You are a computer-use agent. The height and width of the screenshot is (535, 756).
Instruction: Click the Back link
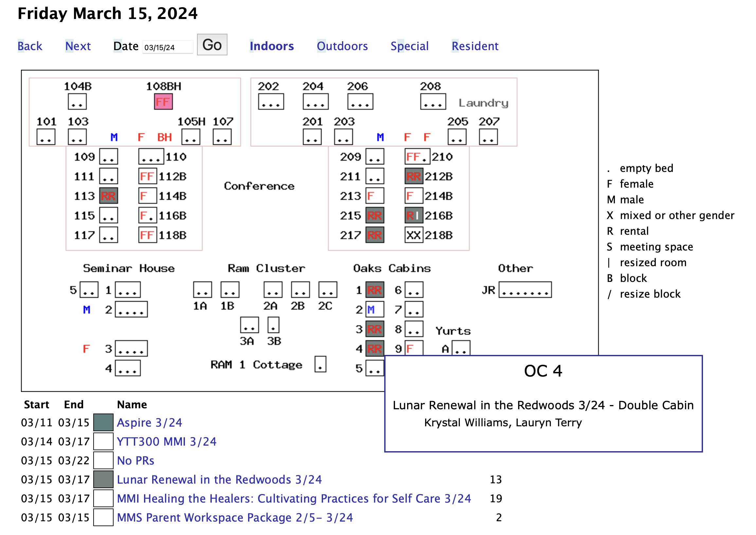click(x=30, y=46)
